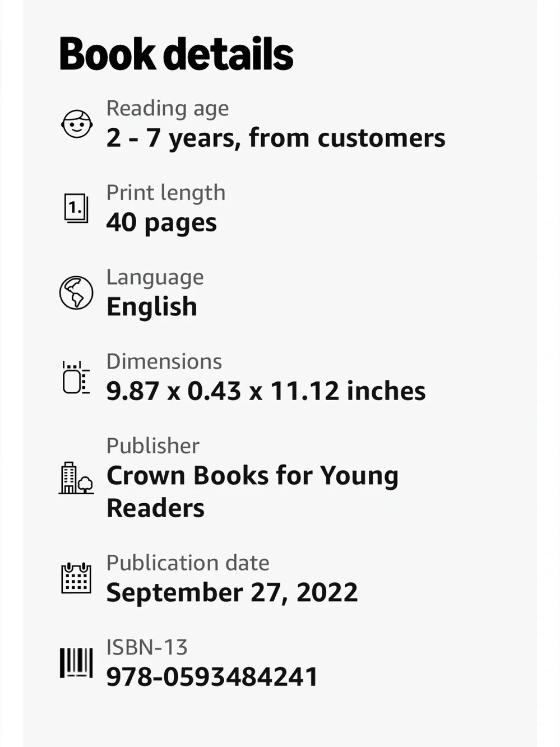Click the 2 - 7 years, from customers text
Screen dimensions: 560x747
(x=276, y=138)
